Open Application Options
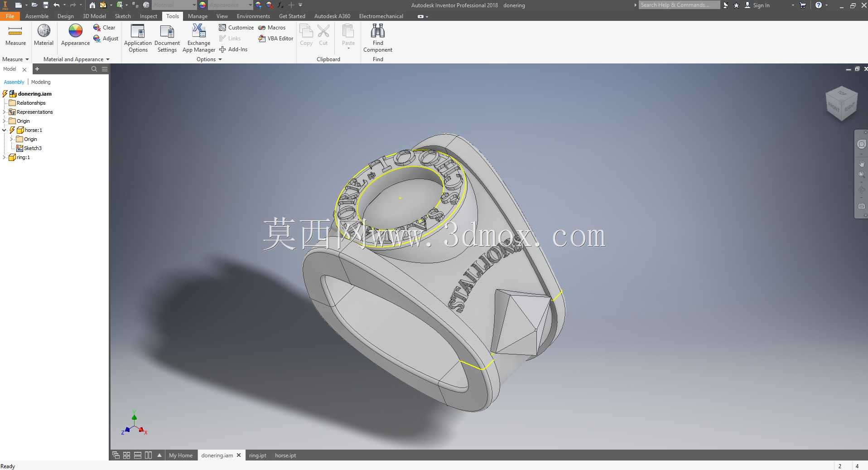 pyautogui.click(x=138, y=39)
